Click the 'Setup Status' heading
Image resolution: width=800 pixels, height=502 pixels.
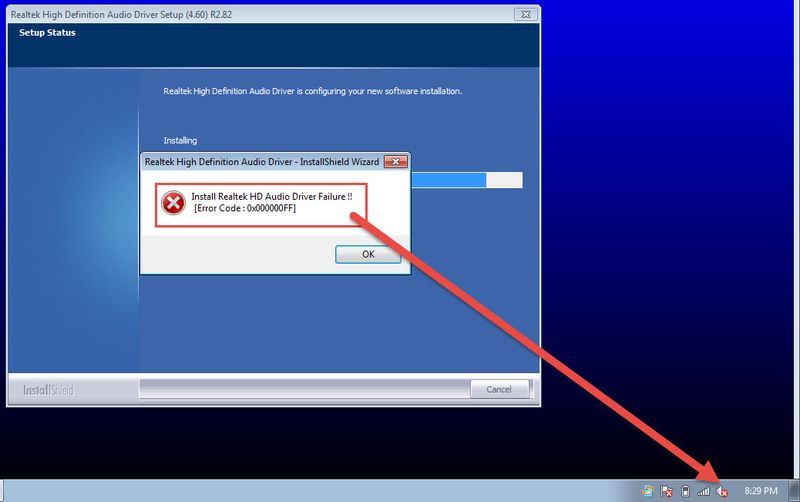(47, 33)
